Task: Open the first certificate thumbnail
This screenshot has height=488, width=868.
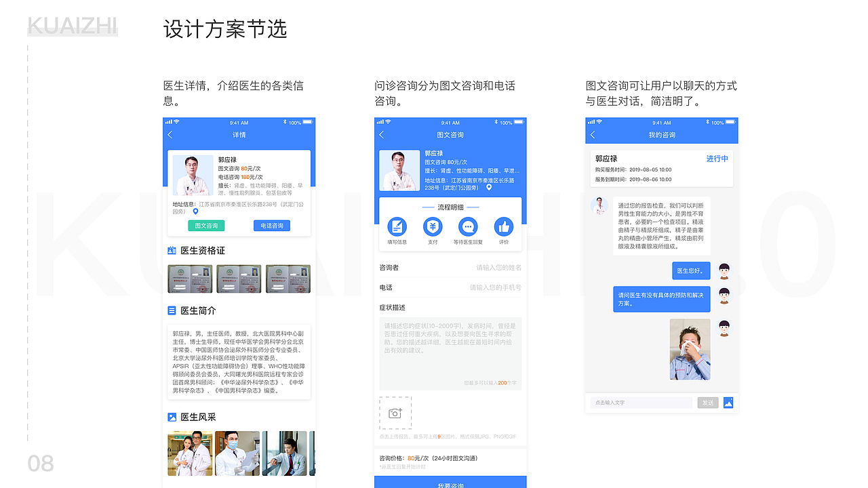Action: 190,279
